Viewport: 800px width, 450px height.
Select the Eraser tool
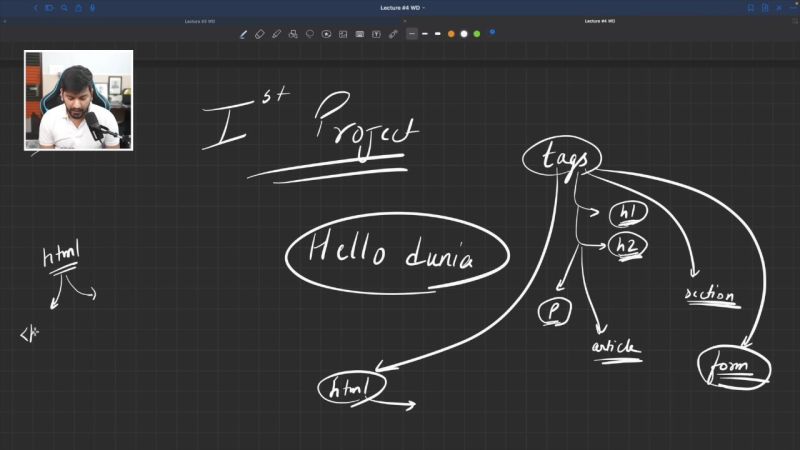(x=260, y=34)
